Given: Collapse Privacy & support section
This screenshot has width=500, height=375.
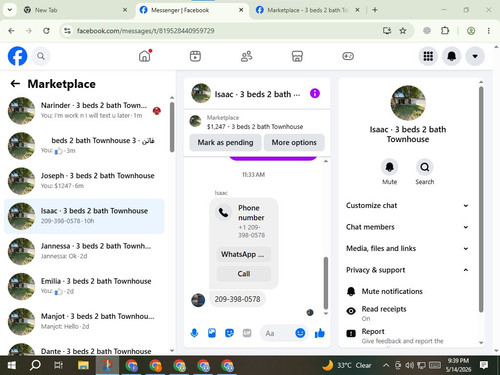Looking at the screenshot, I should click(407, 270).
